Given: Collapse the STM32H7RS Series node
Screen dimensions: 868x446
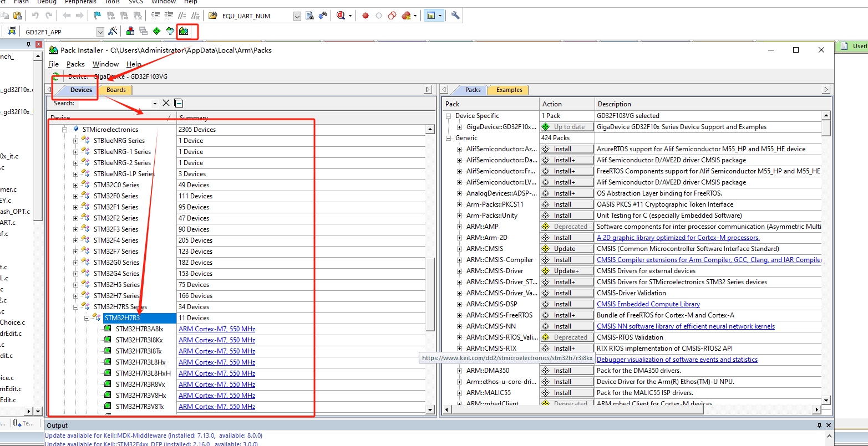Looking at the screenshot, I should pyautogui.click(x=76, y=307).
